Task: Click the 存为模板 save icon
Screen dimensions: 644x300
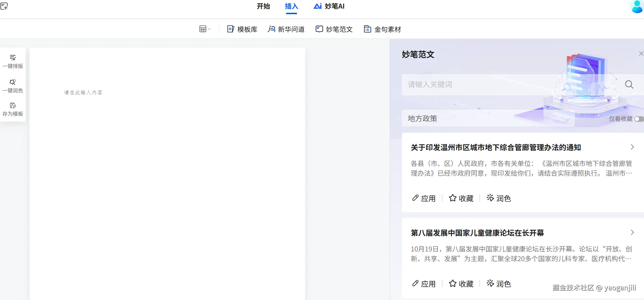Action: pos(13,105)
